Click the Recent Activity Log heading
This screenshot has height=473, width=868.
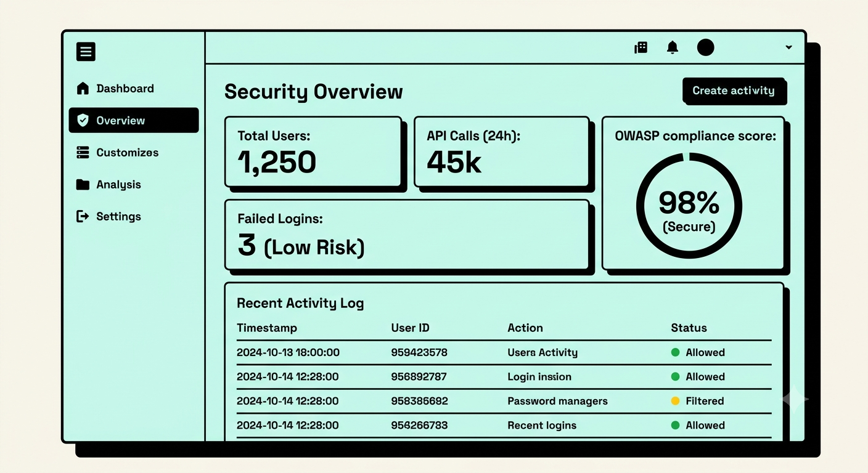pyautogui.click(x=300, y=303)
